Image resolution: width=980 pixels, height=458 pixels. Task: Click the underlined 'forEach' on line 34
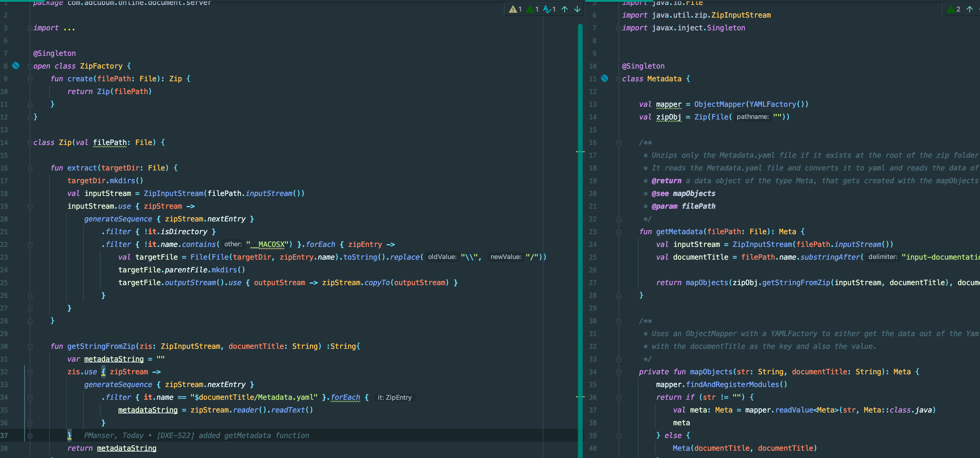[345, 397]
